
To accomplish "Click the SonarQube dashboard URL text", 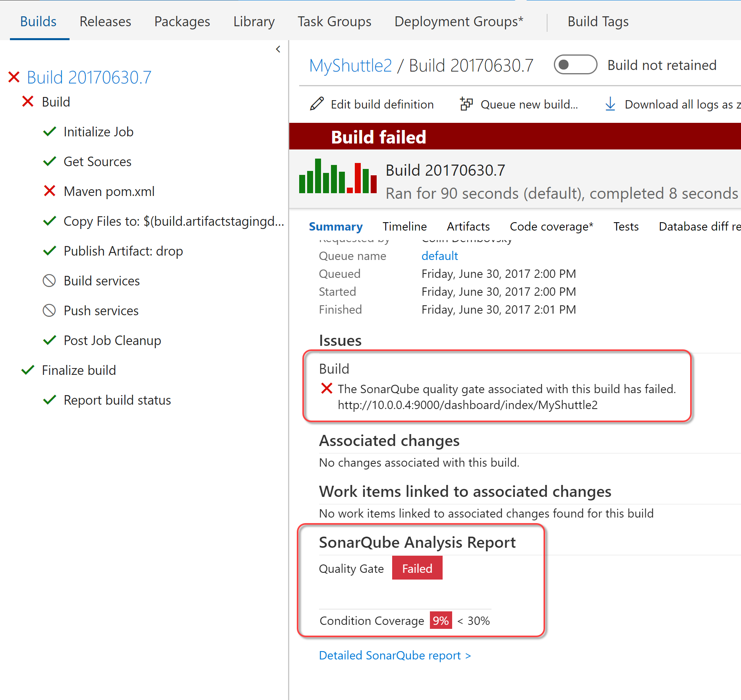I will point(468,405).
